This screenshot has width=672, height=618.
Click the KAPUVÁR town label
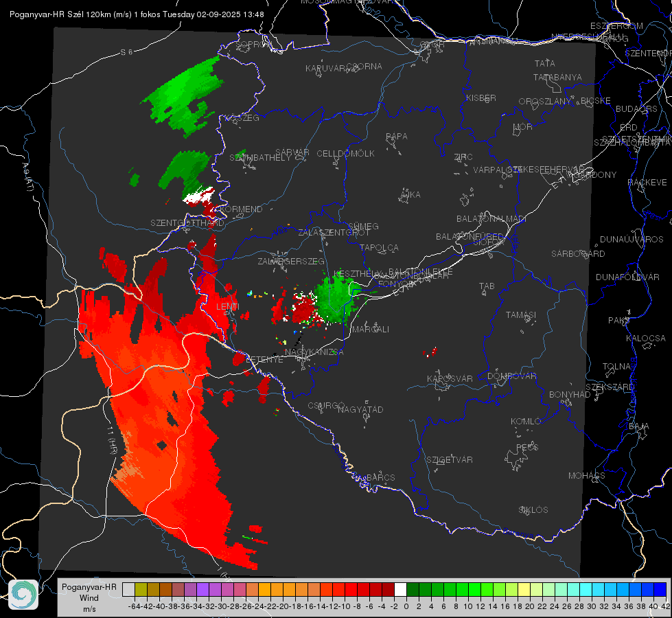click(x=326, y=69)
